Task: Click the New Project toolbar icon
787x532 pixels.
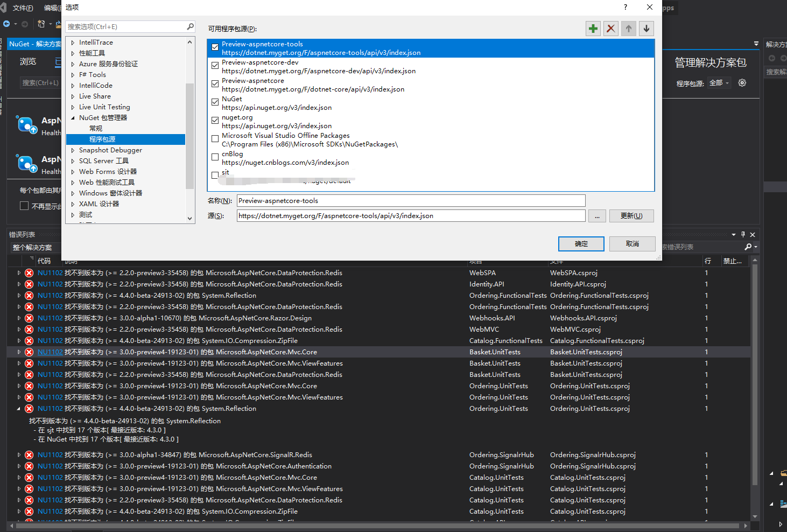Action: tap(41, 24)
